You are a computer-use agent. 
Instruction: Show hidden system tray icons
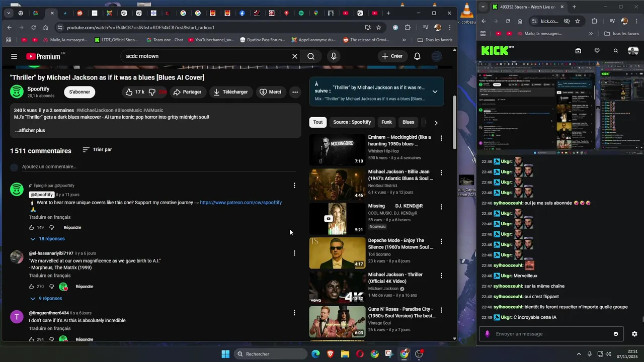pos(579,354)
